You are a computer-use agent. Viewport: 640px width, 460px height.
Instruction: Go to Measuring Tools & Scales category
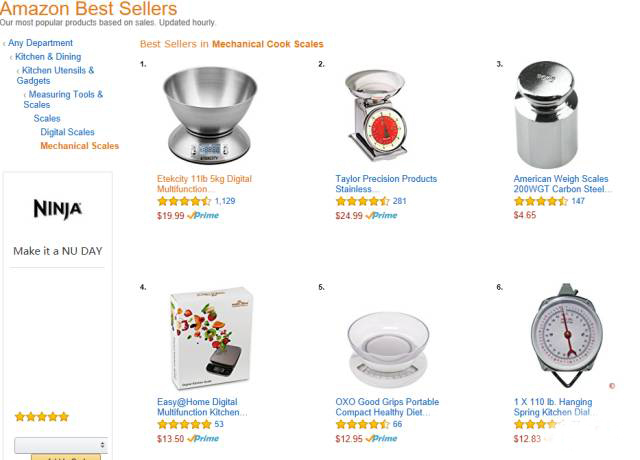[x=66, y=99]
